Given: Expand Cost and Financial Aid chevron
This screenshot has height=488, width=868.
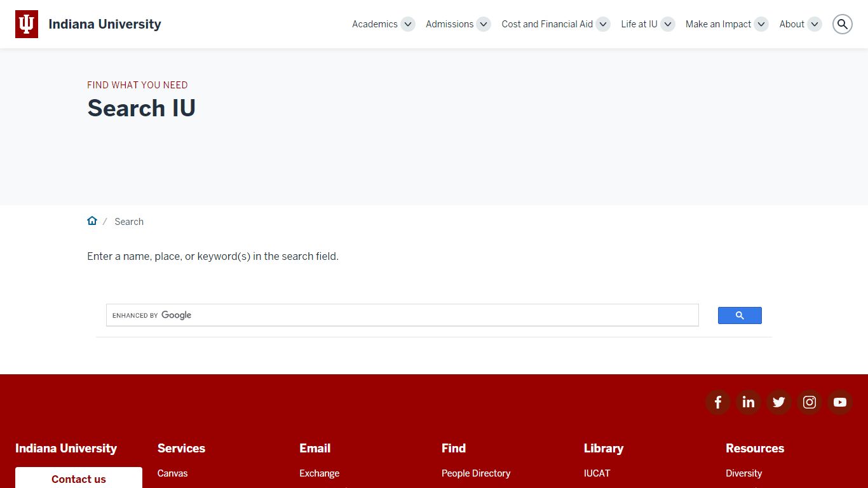Looking at the screenshot, I should [603, 24].
